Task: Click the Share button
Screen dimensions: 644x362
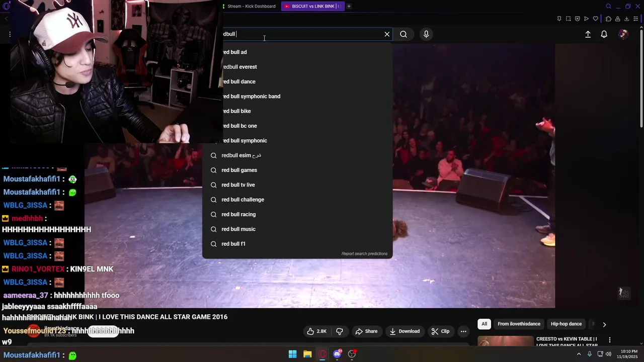Action: click(x=366, y=331)
